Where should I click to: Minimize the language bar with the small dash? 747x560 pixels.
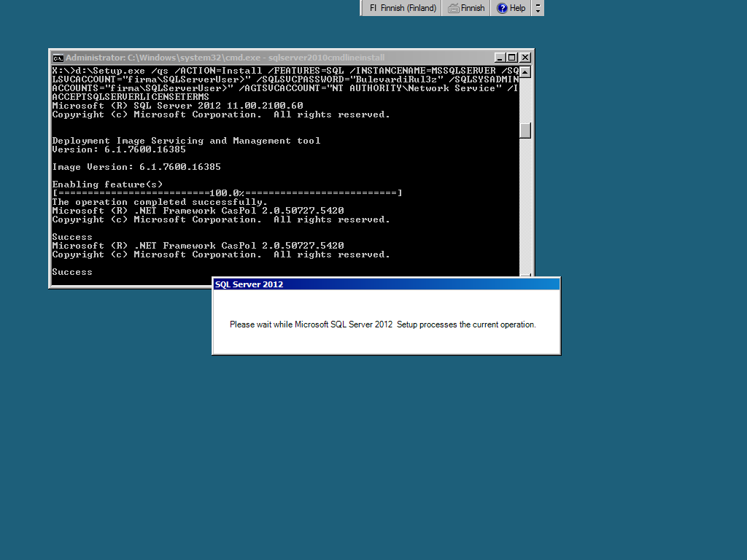tap(538, 4)
